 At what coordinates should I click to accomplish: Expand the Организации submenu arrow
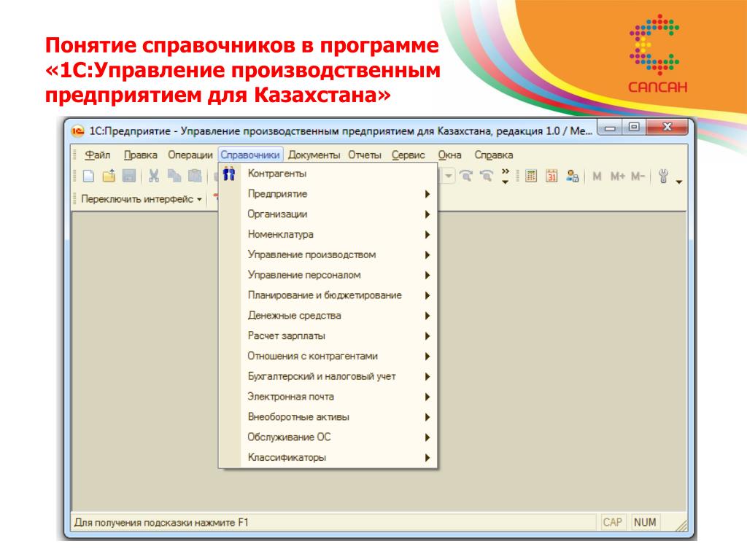427,214
